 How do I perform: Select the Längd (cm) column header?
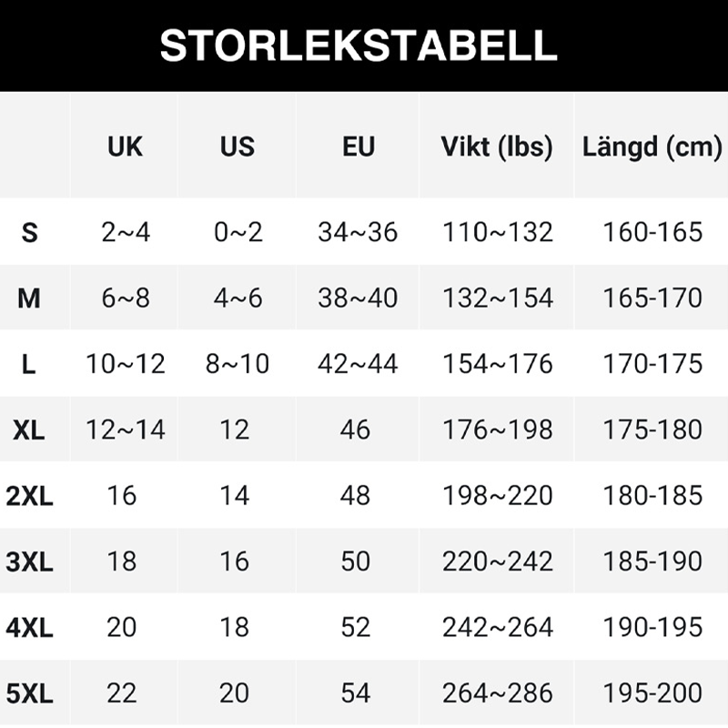click(652, 147)
